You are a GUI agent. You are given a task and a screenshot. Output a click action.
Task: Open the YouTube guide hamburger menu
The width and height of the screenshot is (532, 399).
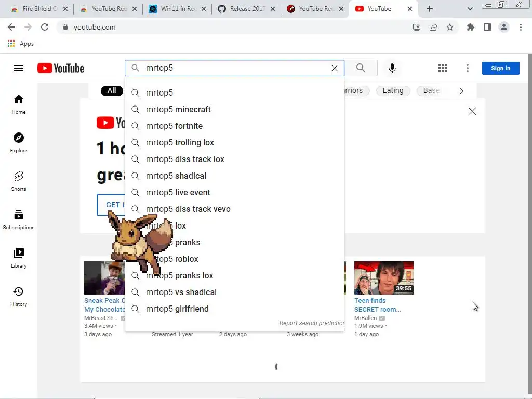point(19,68)
